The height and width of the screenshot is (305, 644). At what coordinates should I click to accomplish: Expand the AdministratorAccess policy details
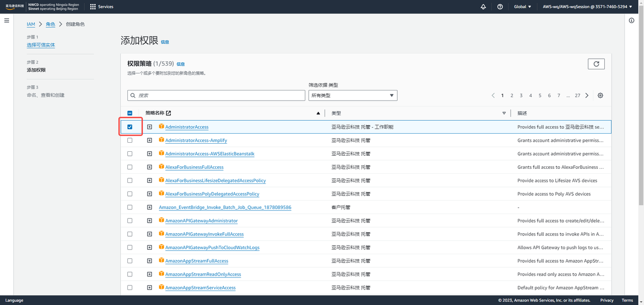tap(149, 127)
